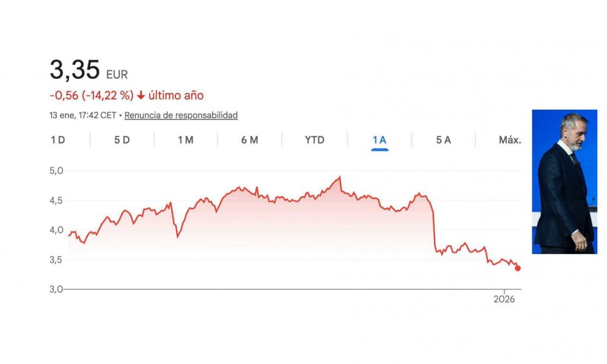Select the 5 D chart range tab
This screenshot has height=364, width=607.
[x=122, y=140]
